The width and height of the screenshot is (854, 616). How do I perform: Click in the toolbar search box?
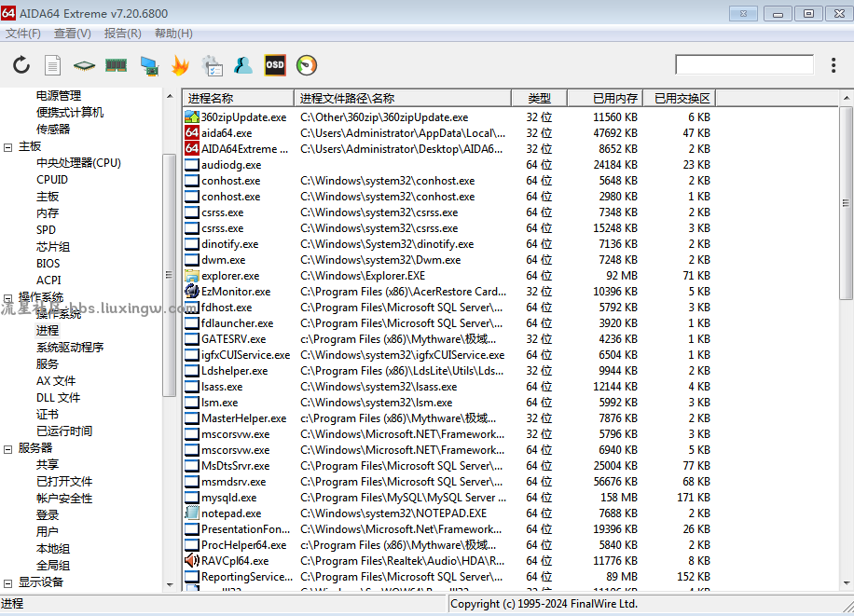coord(745,64)
